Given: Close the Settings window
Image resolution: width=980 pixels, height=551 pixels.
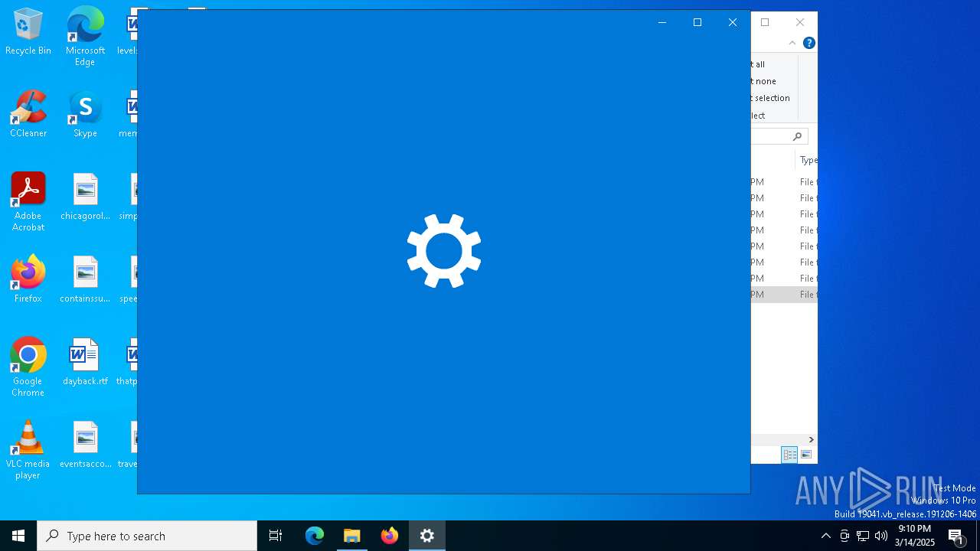Looking at the screenshot, I should pyautogui.click(x=733, y=22).
